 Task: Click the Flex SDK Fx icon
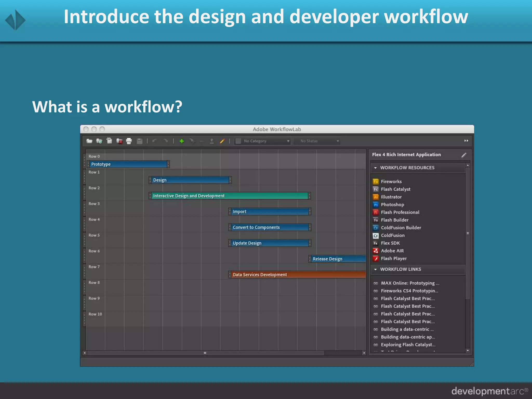[x=376, y=243]
